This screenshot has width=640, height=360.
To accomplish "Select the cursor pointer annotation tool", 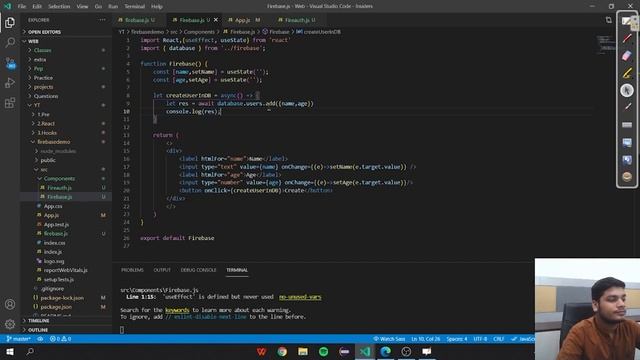I will 627,90.
